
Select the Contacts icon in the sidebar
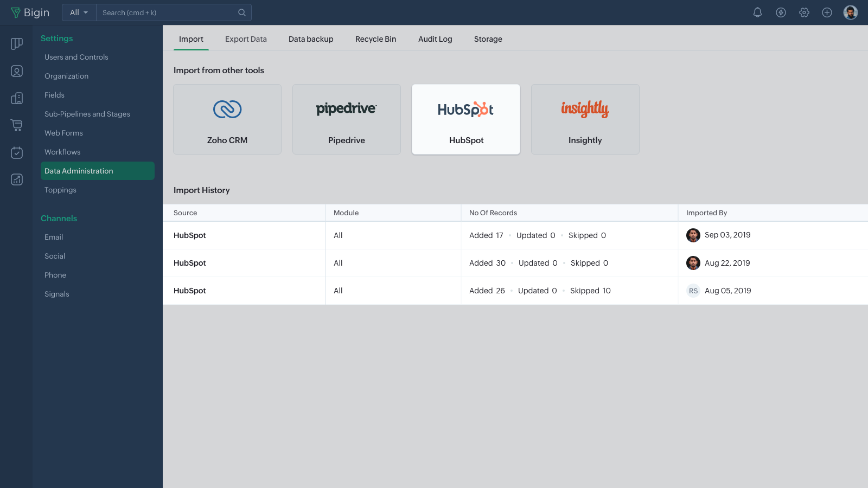(16, 71)
